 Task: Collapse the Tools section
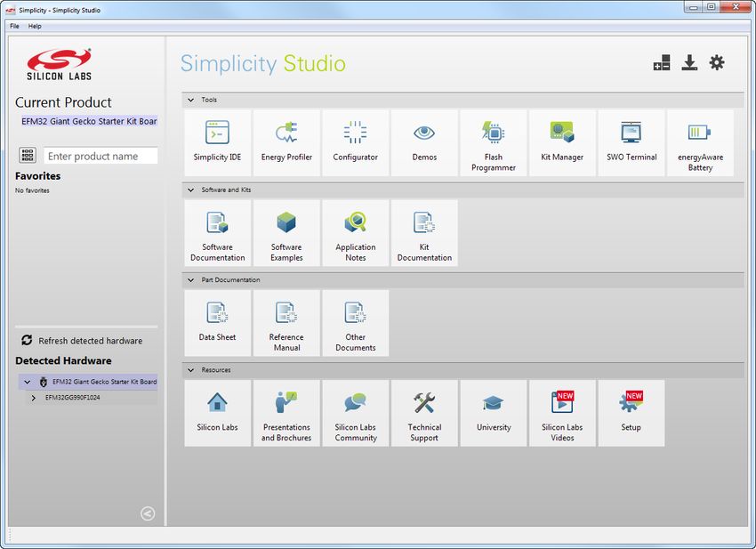click(191, 100)
